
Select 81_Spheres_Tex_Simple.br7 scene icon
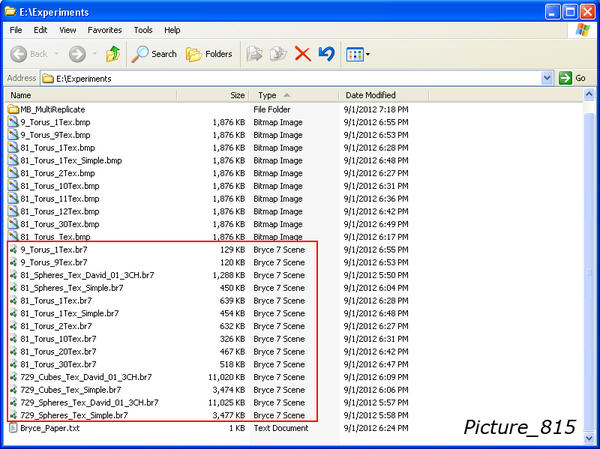pos(14,288)
